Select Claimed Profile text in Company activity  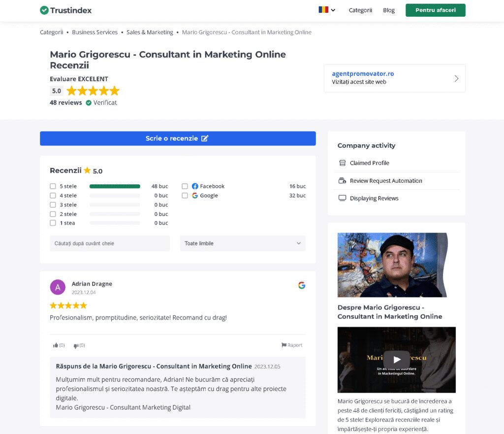[x=369, y=163]
